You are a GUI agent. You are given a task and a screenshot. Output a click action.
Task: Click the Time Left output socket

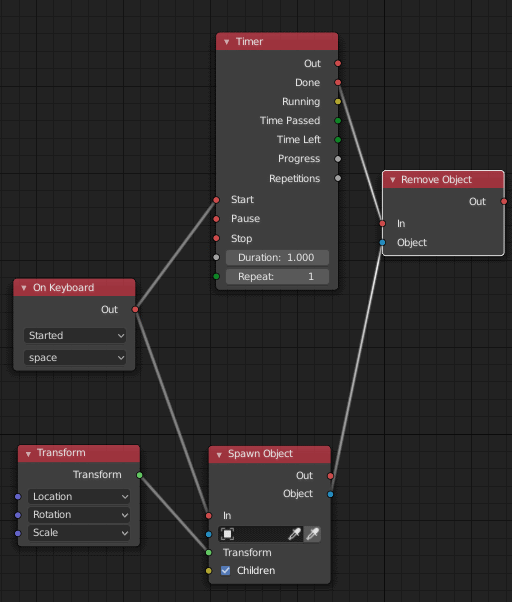(x=338, y=140)
